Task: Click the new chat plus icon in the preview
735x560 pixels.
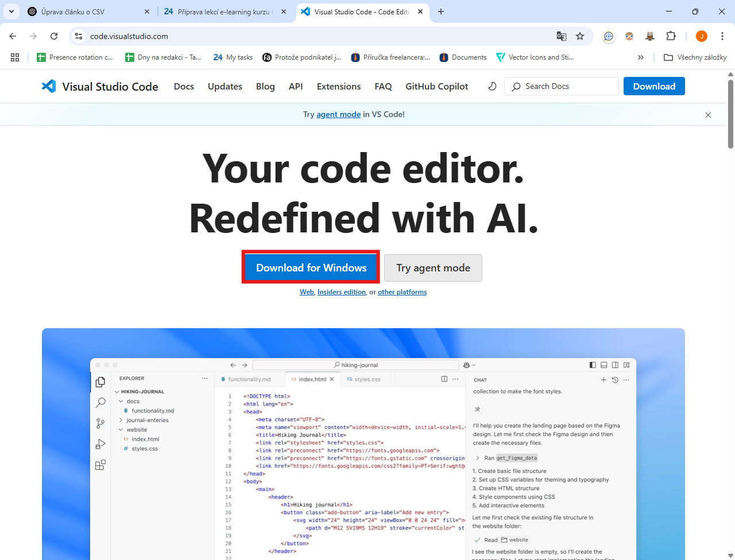Action: click(604, 380)
